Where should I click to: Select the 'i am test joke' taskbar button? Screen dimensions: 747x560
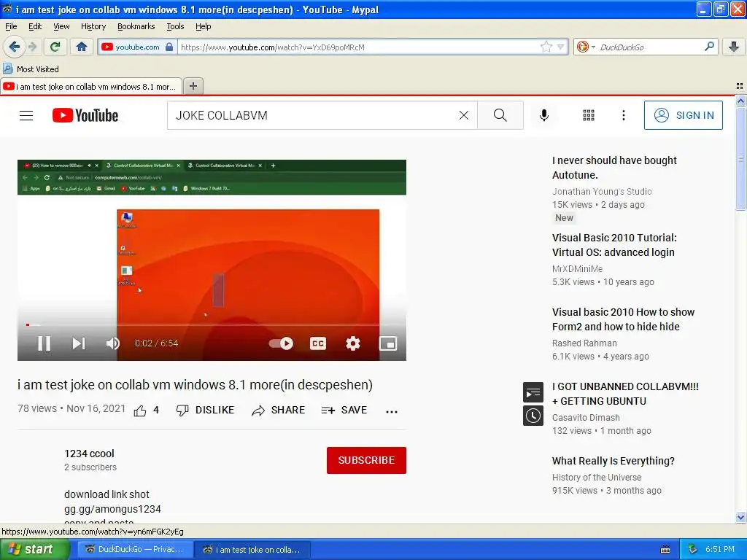tap(252, 550)
